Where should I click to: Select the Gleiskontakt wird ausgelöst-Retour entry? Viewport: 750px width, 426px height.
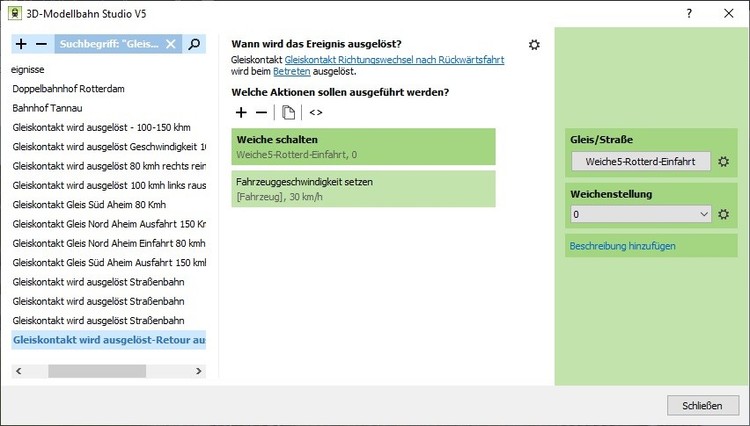[x=109, y=340]
